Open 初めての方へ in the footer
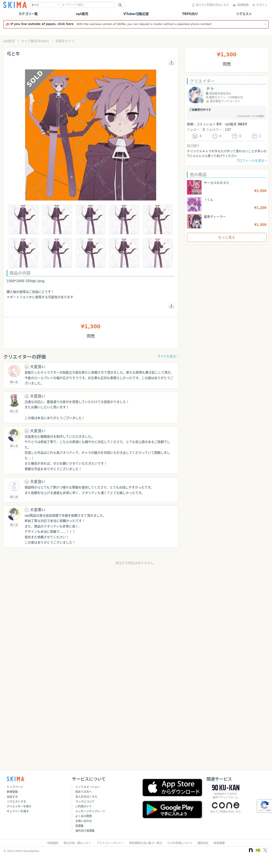 84,792
